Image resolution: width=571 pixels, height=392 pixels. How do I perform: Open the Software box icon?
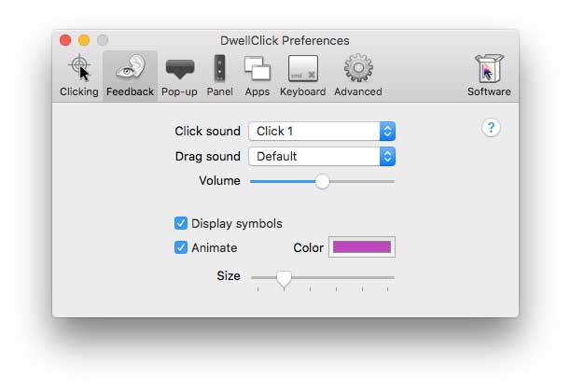click(x=489, y=70)
